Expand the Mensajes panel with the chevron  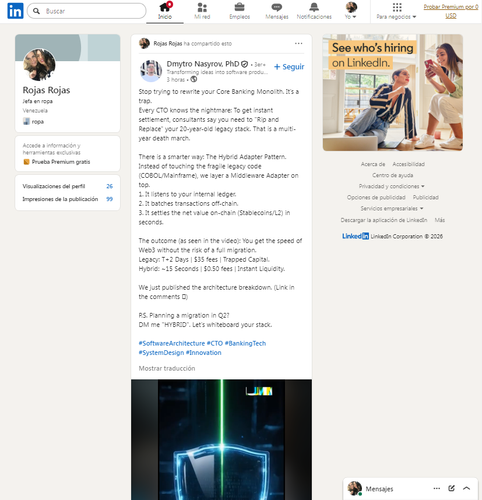466,488
